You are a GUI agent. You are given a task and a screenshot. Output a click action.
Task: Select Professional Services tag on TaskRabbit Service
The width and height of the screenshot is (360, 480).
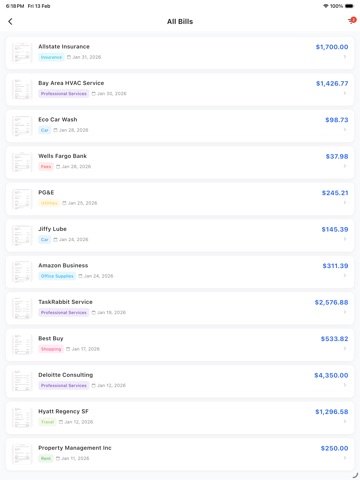[64, 313]
